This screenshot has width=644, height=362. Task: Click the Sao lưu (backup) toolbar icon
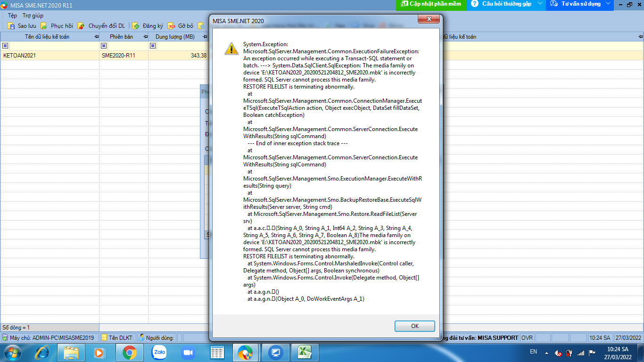coord(10,26)
